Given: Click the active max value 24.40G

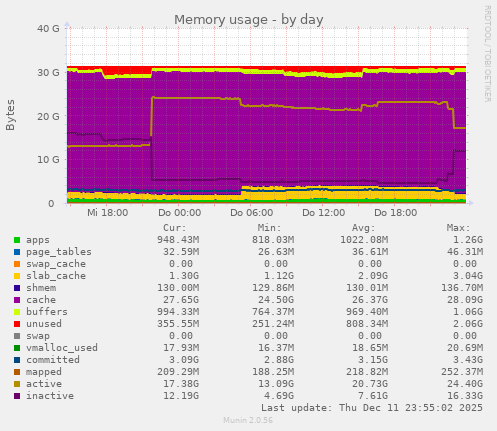Looking at the screenshot, I should pyautogui.click(x=465, y=384).
